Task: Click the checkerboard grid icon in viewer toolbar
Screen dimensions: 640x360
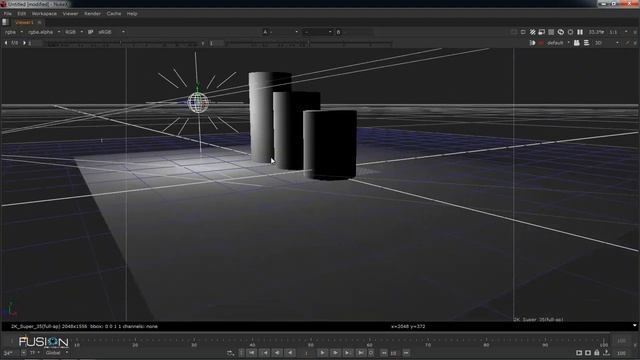Action: 551,32
